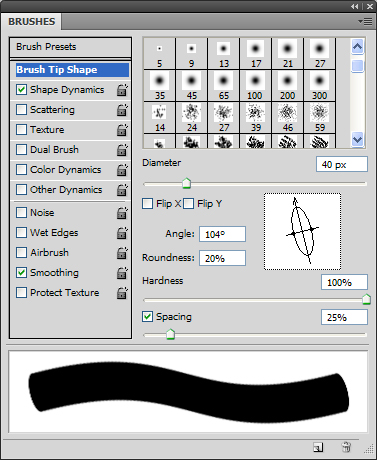Open Texture settings label
This screenshot has width=377, height=460.
click(47, 130)
